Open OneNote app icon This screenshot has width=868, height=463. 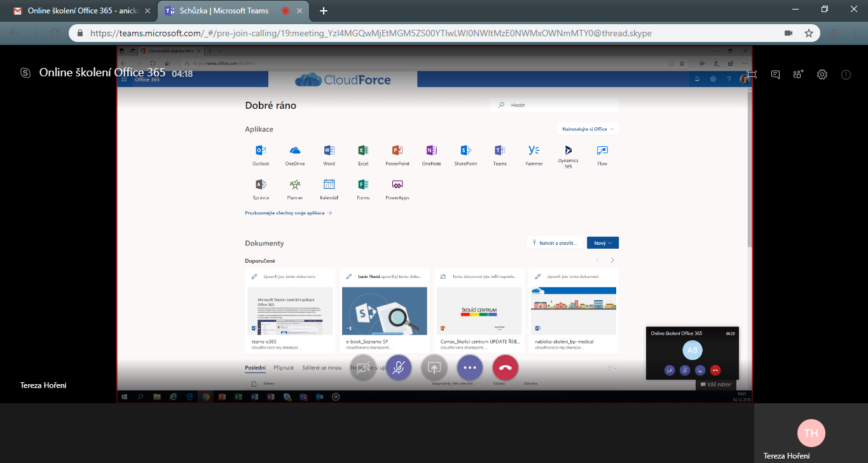[431, 155]
